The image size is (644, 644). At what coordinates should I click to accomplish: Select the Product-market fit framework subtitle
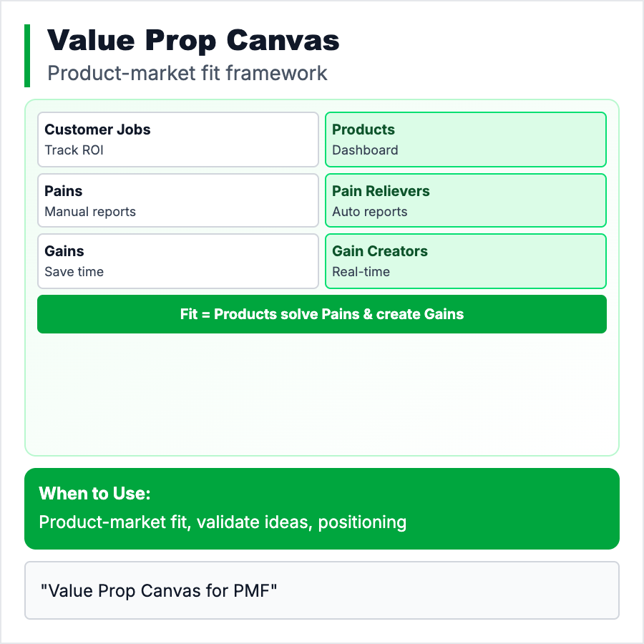click(187, 73)
